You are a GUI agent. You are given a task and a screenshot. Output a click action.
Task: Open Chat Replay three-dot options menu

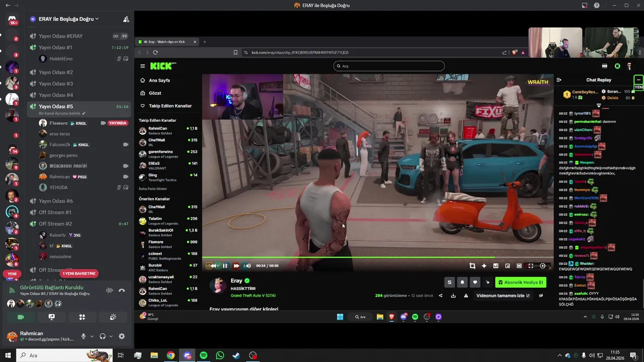[638, 79]
